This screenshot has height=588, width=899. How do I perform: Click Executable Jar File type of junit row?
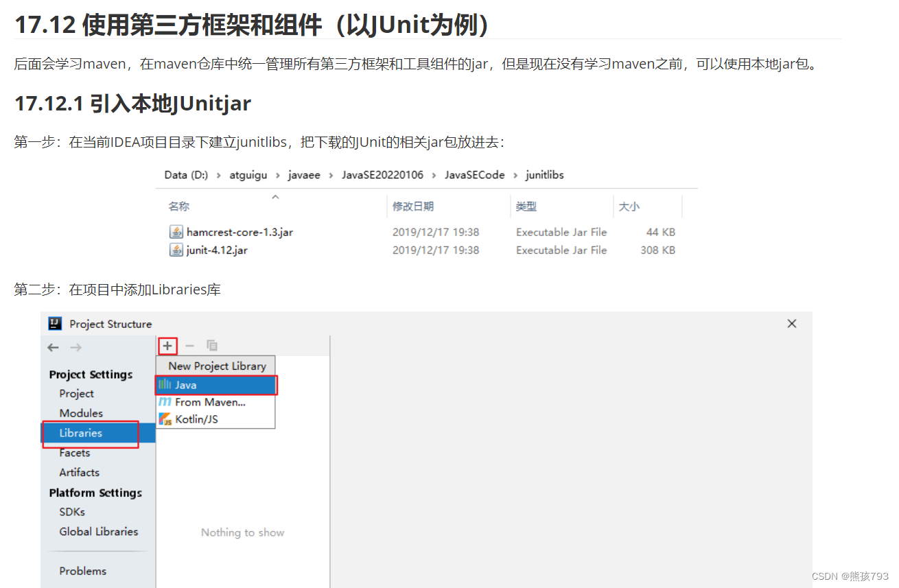[x=561, y=250]
